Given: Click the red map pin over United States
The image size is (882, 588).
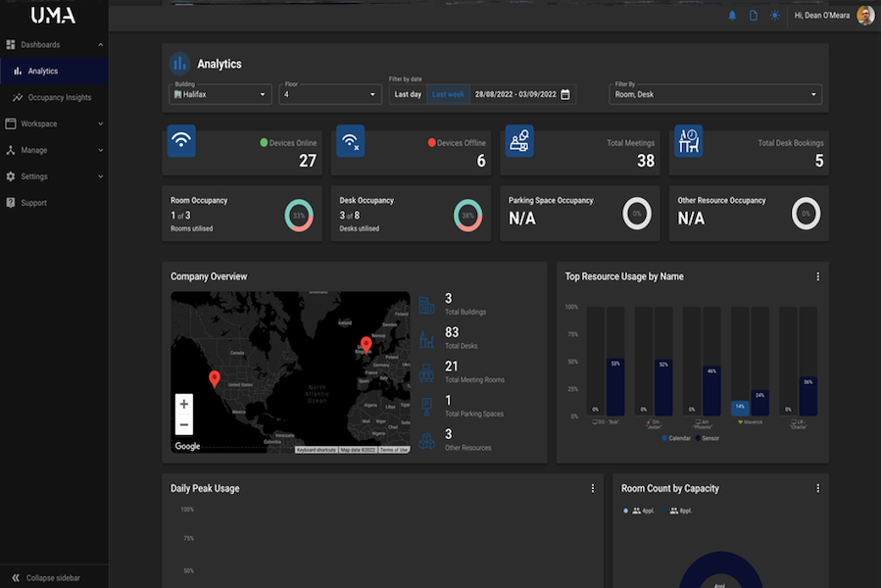Looking at the screenshot, I should 215,379.
